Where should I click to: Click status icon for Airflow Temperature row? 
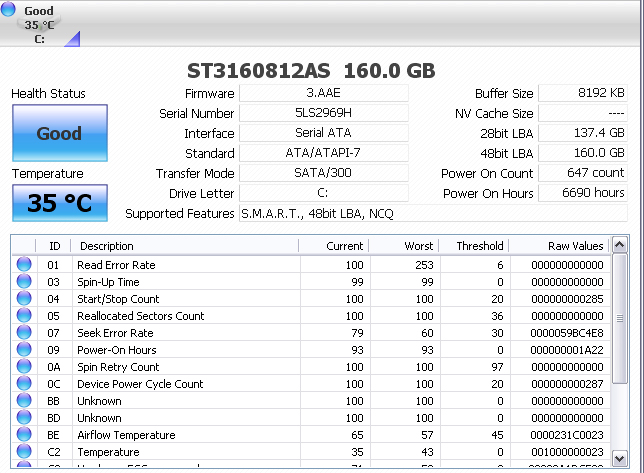click(x=24, y=434)
